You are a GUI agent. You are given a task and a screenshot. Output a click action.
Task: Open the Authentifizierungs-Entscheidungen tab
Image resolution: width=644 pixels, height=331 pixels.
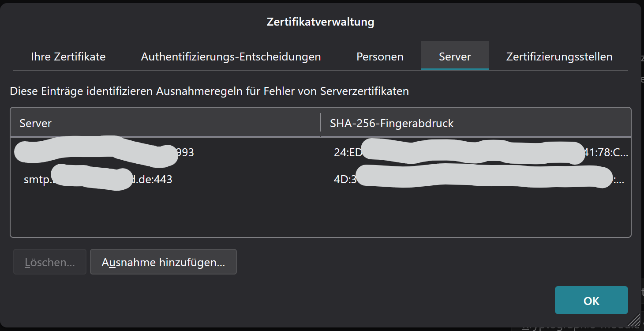click(231, 56)
